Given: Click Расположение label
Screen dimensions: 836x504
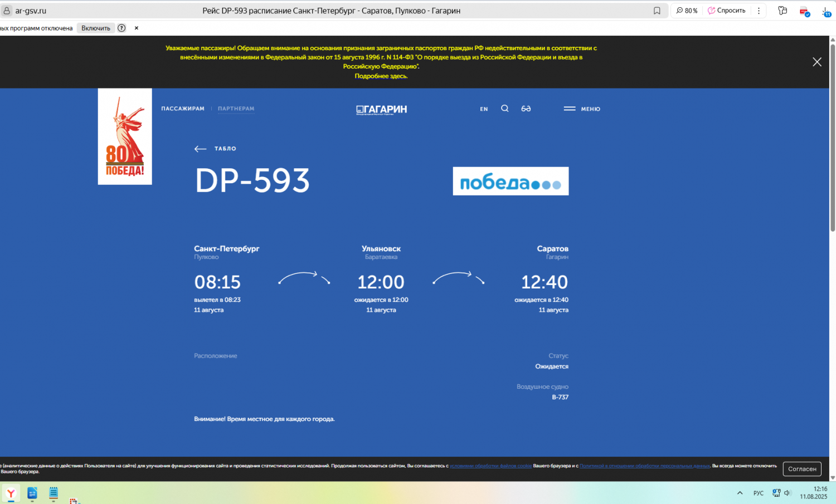Looking at the screenshot, I should tap(216, 356).
